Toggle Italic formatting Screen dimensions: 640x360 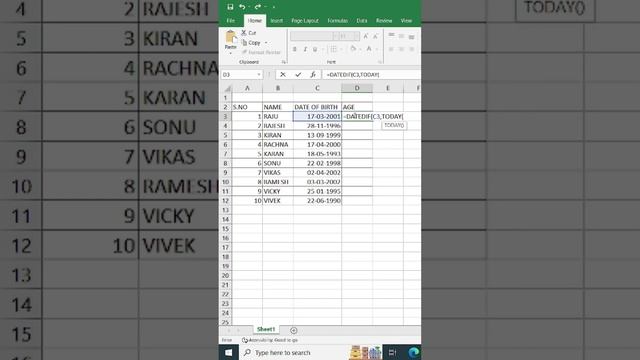click(305, 49)
